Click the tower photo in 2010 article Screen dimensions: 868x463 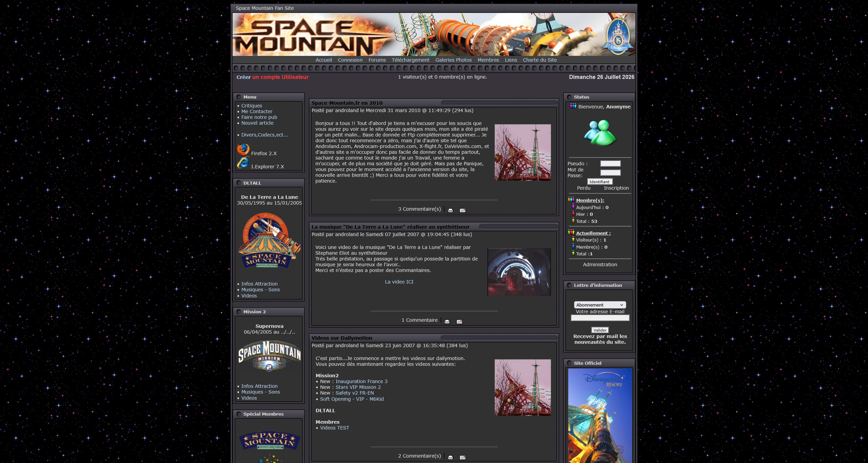[x=522, y=152]
